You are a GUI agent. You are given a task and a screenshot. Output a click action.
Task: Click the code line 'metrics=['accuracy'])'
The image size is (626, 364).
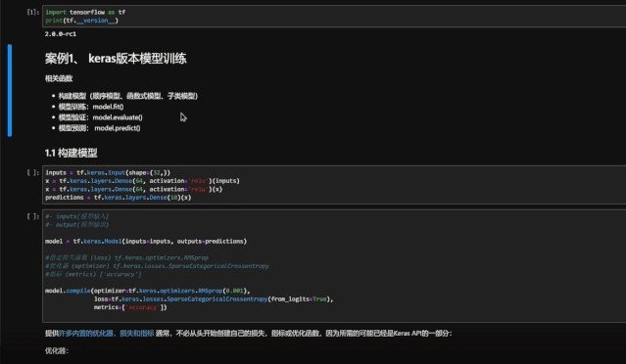[130, 308]
